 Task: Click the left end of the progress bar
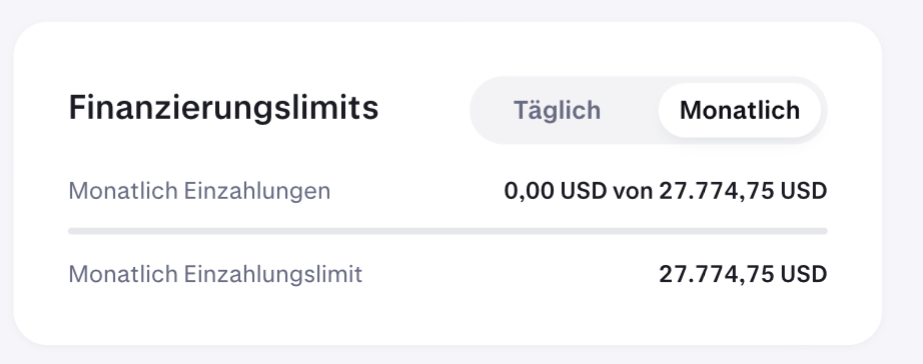[x=72, y=231]
